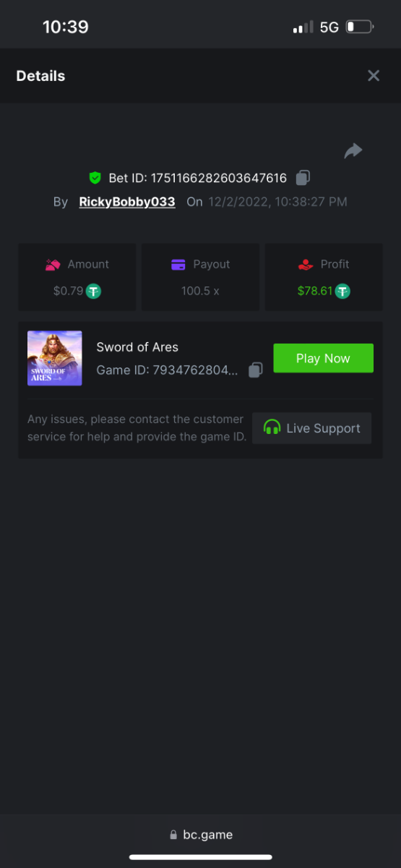Click the red Profit hand icon
This screenshot has width=401, height=868.
[x=306, y=265]
